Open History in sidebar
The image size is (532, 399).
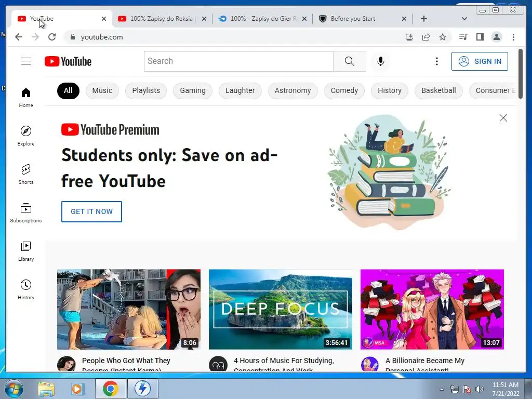coord(26,289)
